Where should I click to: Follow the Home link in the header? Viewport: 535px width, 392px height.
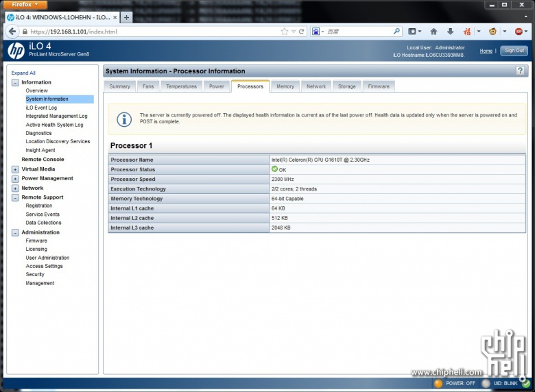point(486,51)
